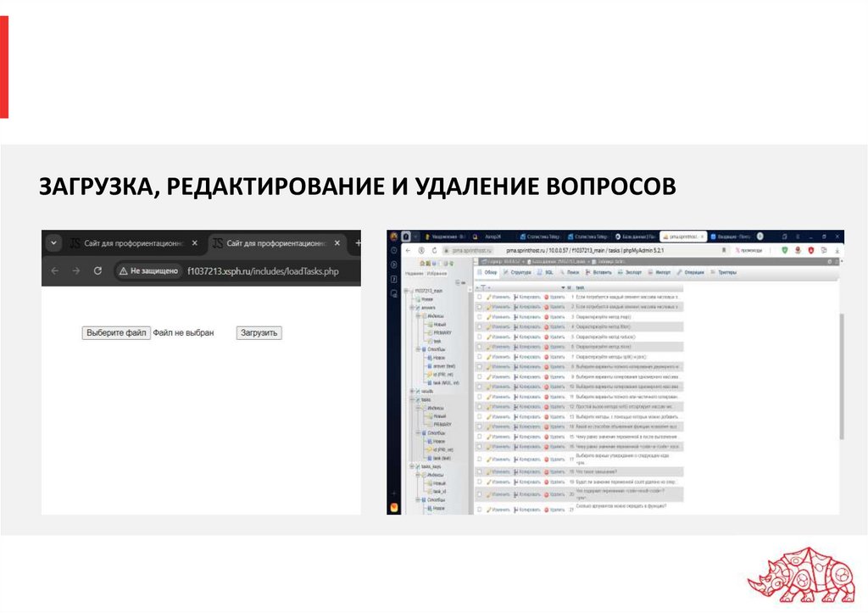This screenshot has height=613, width=868.
Task: Tick the checkbox for task row 3
Action: pyautogui.click(x=480, y=317)
